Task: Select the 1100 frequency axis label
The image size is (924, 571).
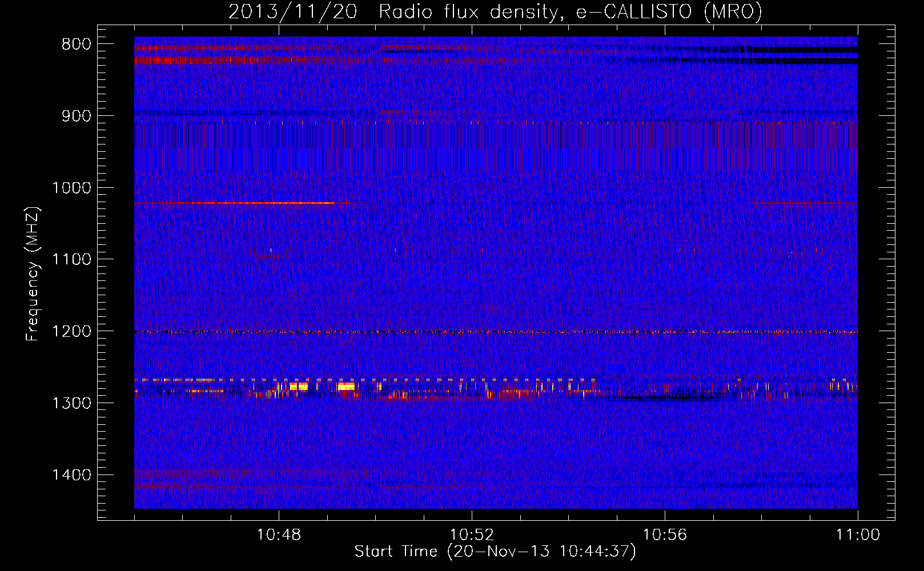Action: [71, 260]
